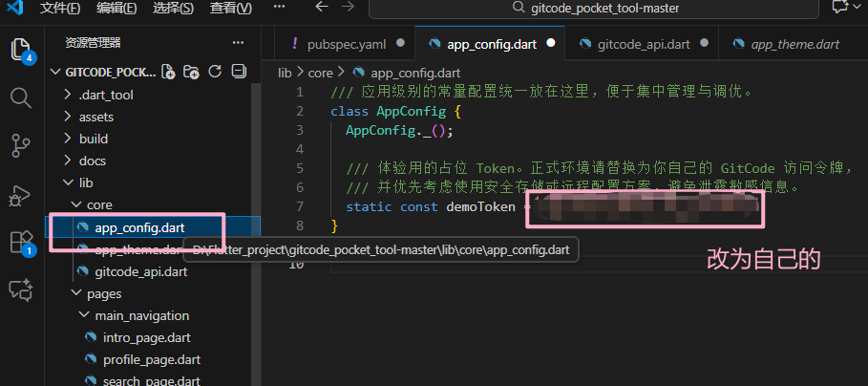Click 'demoToken' identifier in code
The width and height of the screenshot is (868, 386).
tap(480, 206)
